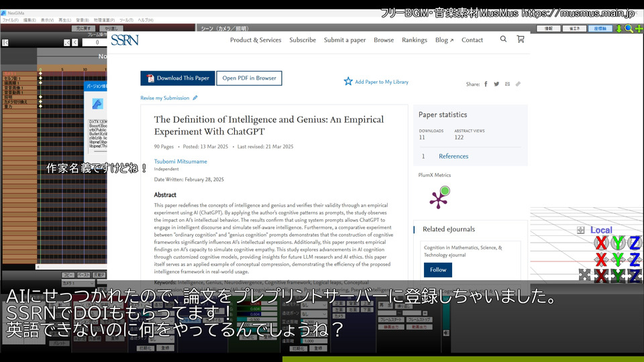The height and width of the screenshot is (362, 644).
Task: Click the red X move axis icon
Action: 601,259
